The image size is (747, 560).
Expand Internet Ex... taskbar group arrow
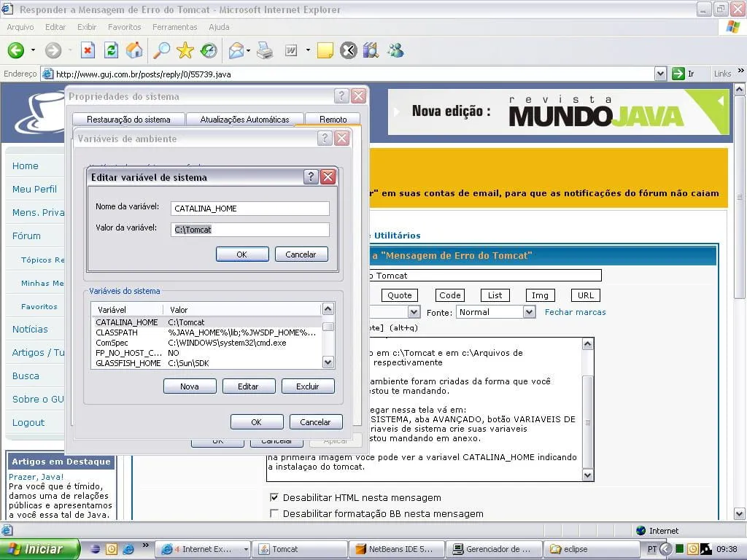point(246,549)
